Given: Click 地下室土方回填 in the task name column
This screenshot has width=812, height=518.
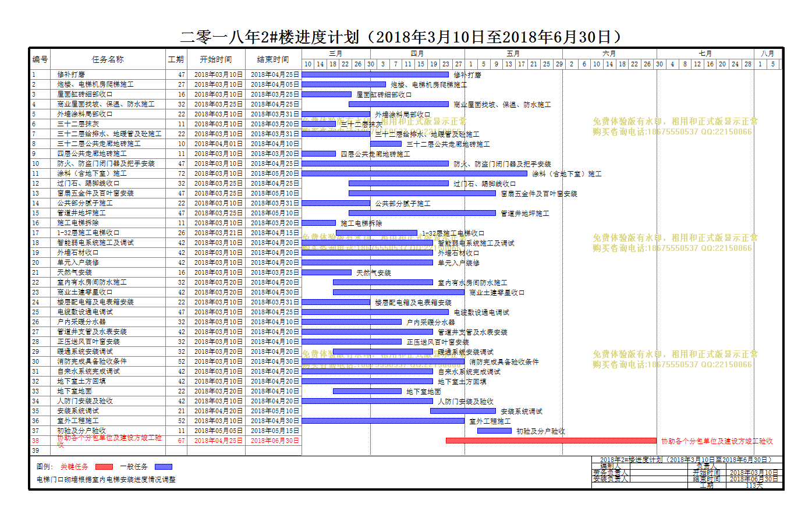Looking at the screenshot, I should click(x=81, y=381).
